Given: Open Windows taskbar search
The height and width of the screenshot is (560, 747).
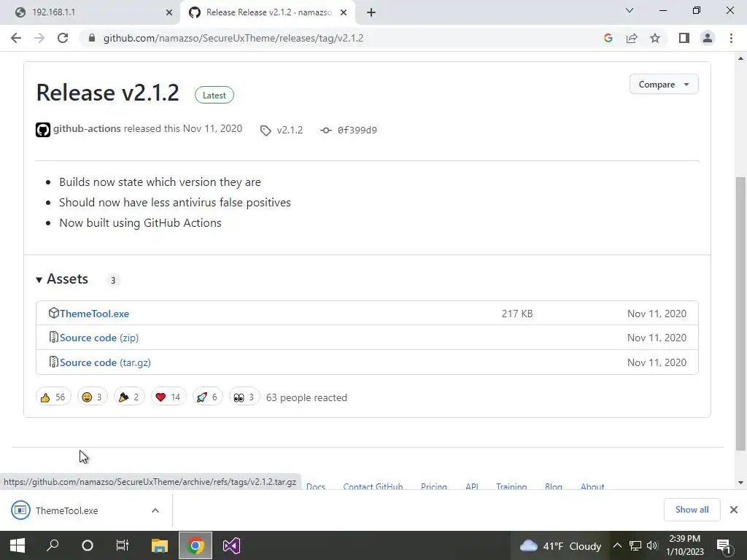Looking at the screenshot, I should coord(53,545).
